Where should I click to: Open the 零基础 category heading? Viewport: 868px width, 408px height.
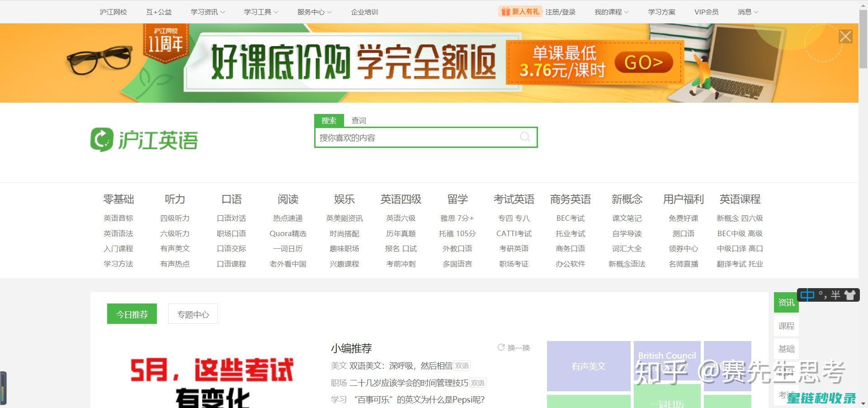coord(118,199)
